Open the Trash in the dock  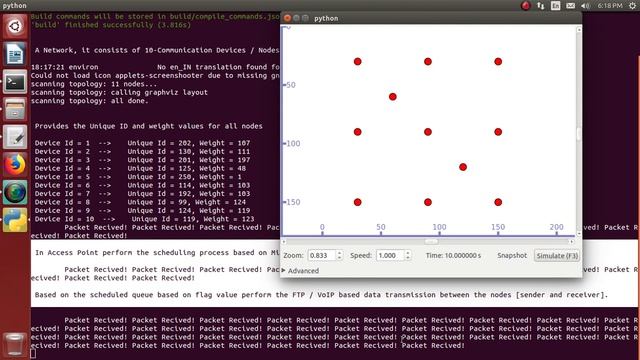click(15, 344)
